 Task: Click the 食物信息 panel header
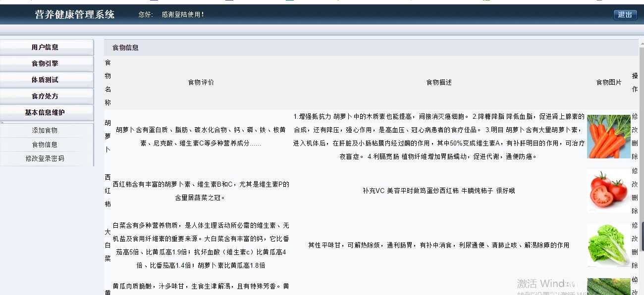pyautogui.click(x=126, y=47)
